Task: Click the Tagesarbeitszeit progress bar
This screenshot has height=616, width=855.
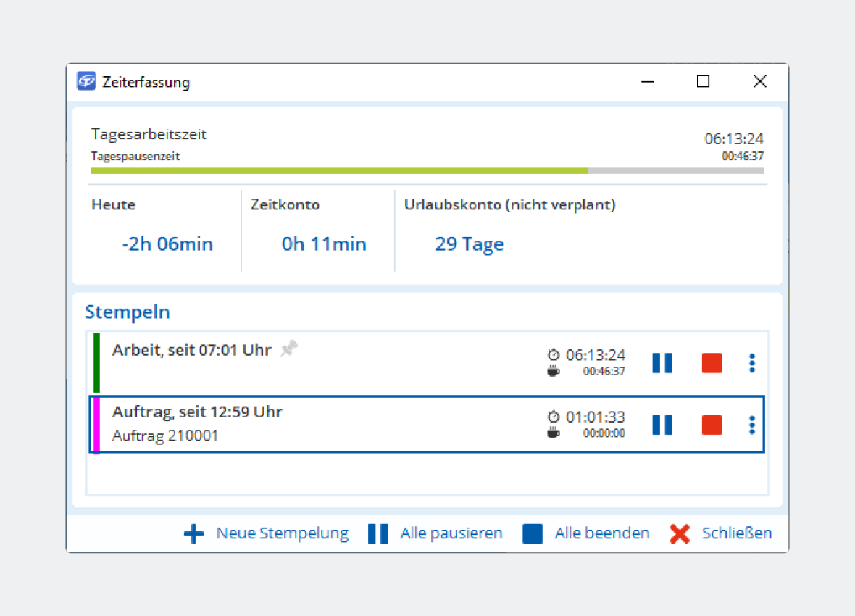Action: pyautogui.click(x=427, y=171)
